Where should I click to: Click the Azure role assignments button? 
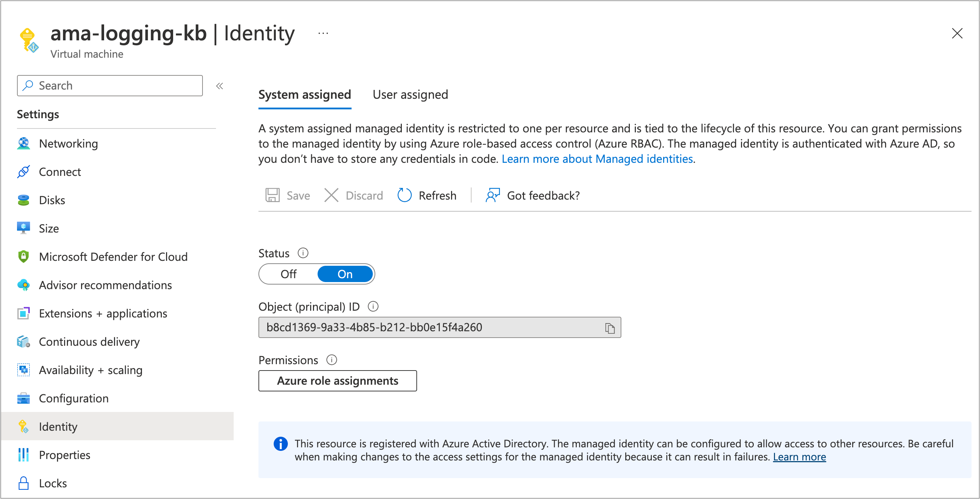pos(338,381)
